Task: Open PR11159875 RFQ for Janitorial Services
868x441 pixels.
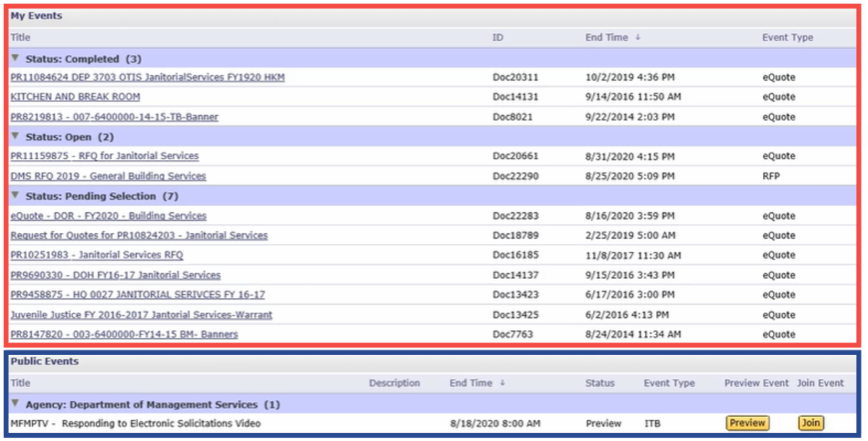Action: 104,156
